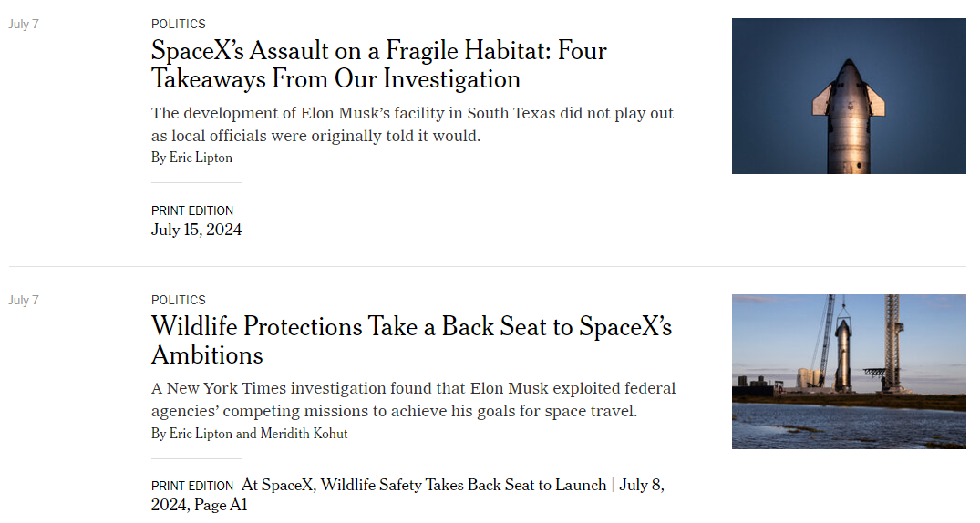The image size is (980, 523).
Task: Click the print edition date July 15, 2024
Action: coord(196,230)
